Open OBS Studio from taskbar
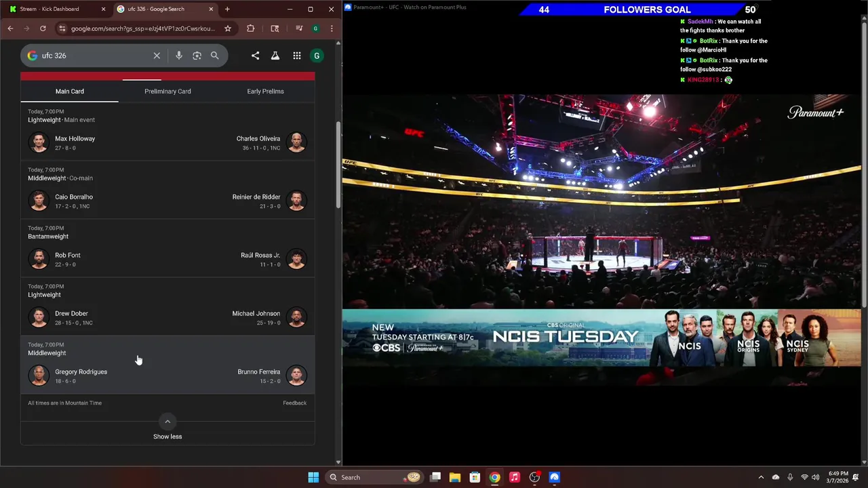Image resolution: width=868 pixels, height=488 pixels. point(534,477)
